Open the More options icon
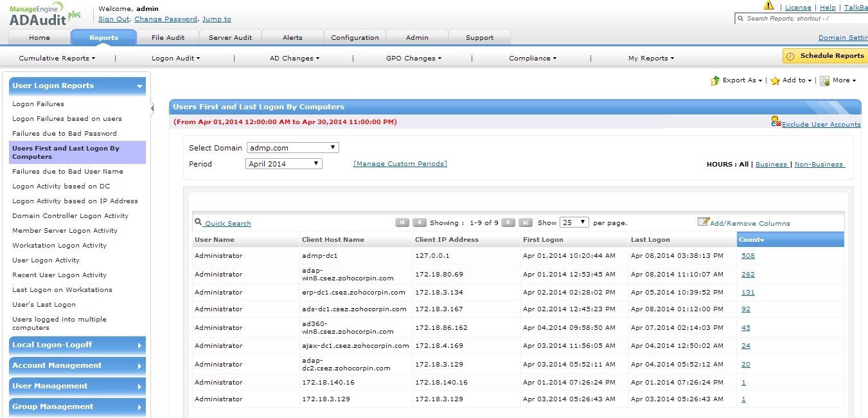Viewport: 868px width, 418px height. pyautogui.click(x=824, y=80)
